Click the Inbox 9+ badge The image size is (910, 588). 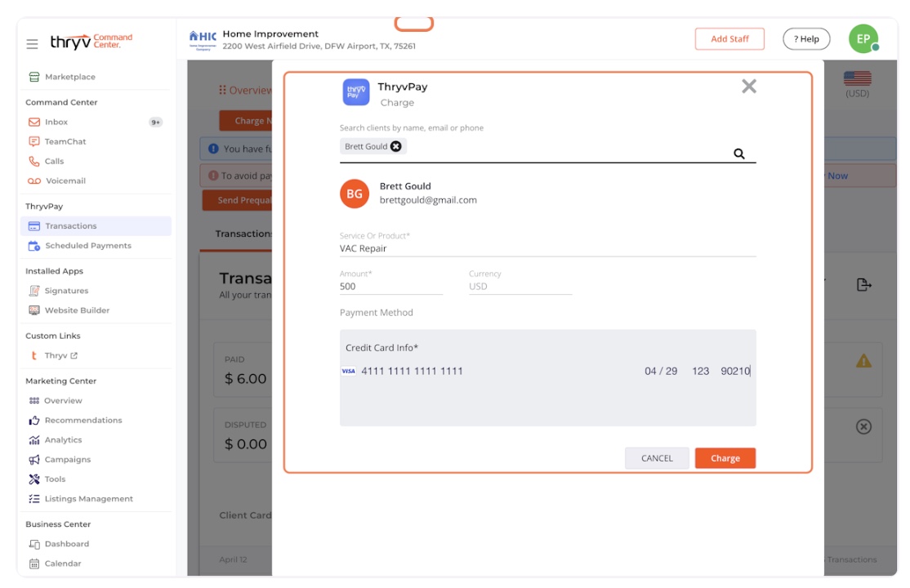[155, 122]
